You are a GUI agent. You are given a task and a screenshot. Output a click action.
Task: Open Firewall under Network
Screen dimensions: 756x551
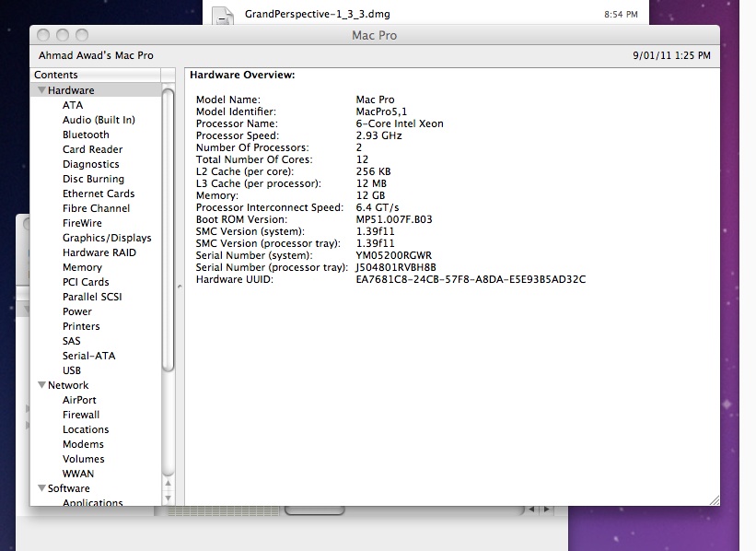[81, 415]
